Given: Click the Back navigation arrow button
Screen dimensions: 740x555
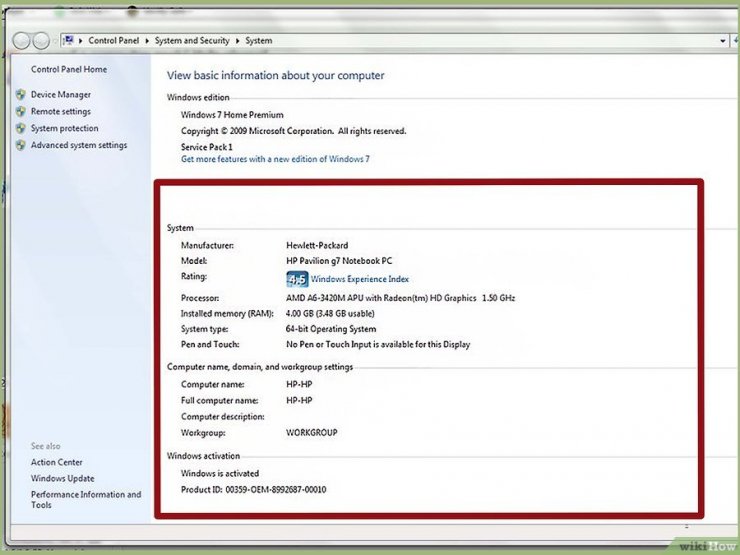Looking at the screenshot, I should [x=21, y=41].
